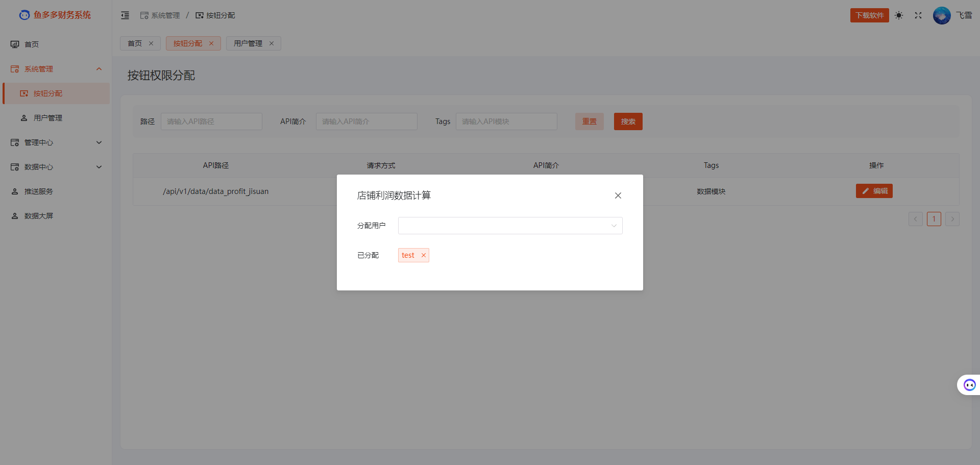Enter fullscreen using the expand icon

point(918,15)
